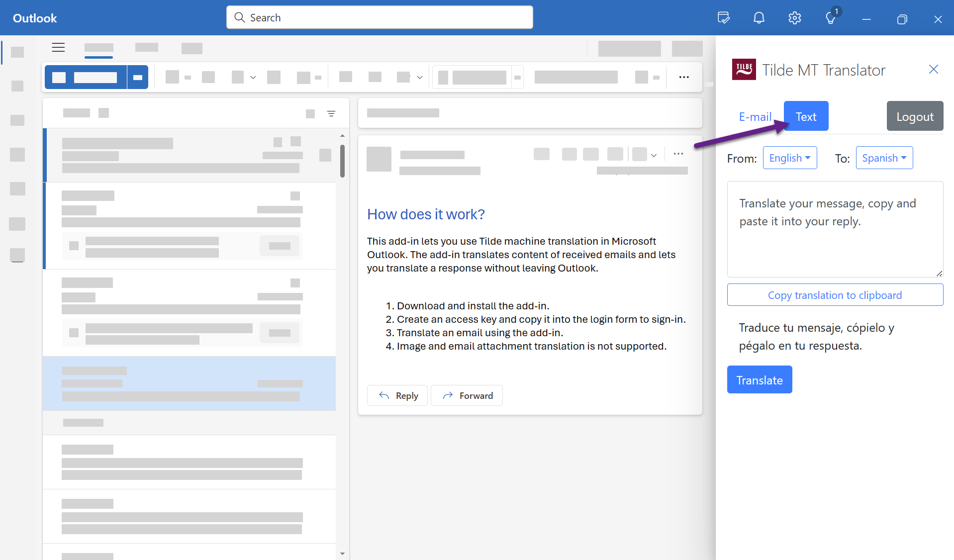
Task: Open the To language Spanish dropdown
Action: (884, 158)
